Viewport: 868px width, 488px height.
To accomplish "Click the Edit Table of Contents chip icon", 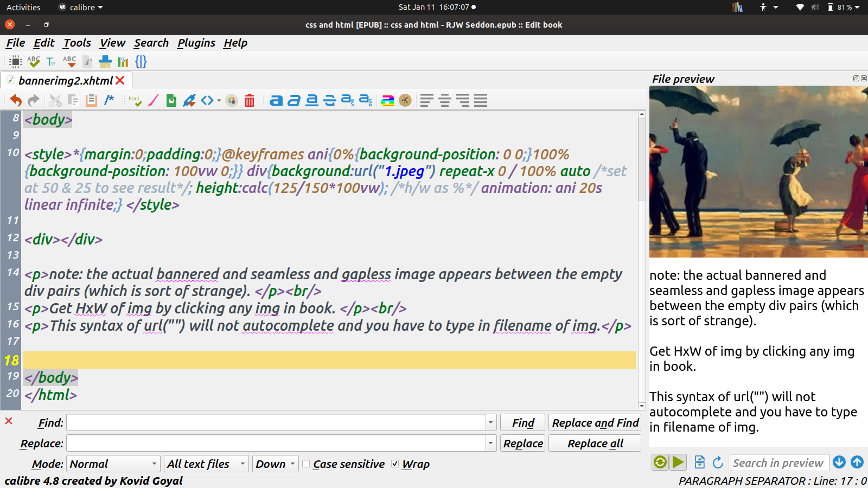I will (x=16, y=62).
